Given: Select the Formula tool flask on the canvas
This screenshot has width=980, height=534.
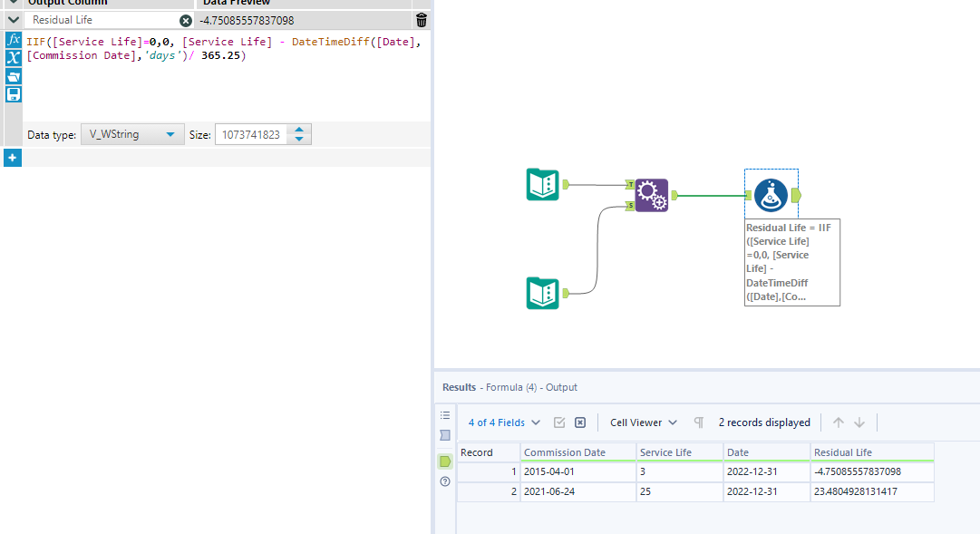Looking at the screenshot, I should 771,192.
